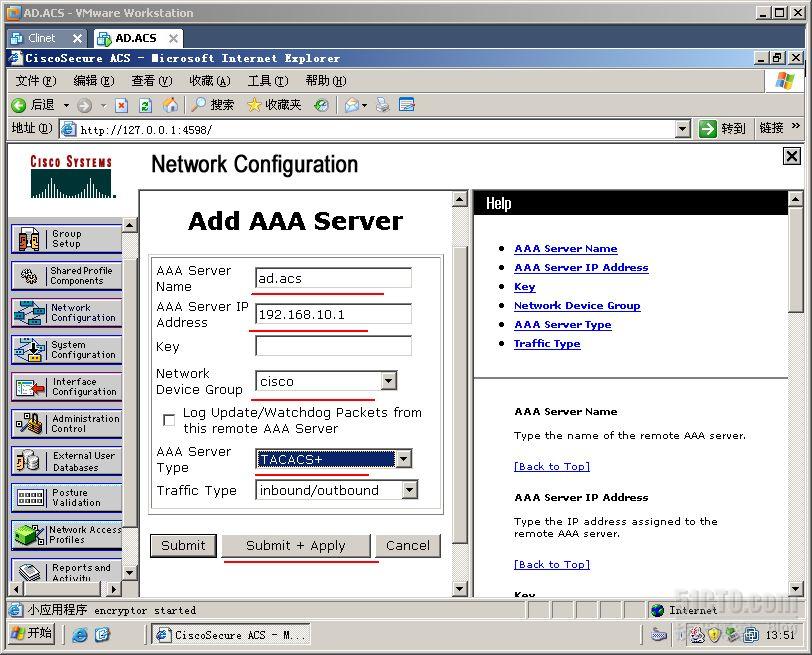Close the AD.ACS VM tab
Screen dimensions: 812x655
(x=173, y=38)
